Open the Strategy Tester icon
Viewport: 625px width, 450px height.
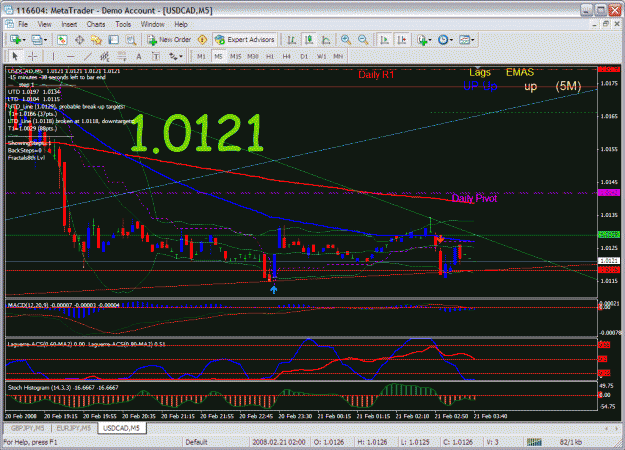(131, 40)
